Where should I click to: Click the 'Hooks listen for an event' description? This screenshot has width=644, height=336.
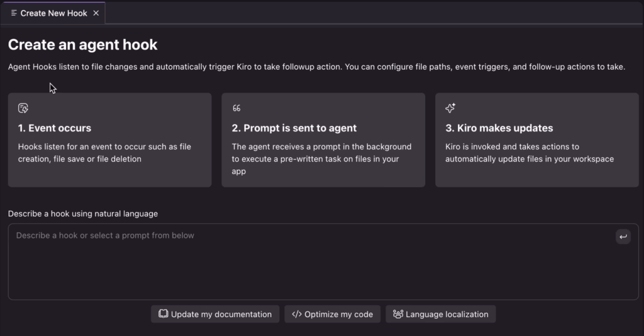click(x=104, y=153)
